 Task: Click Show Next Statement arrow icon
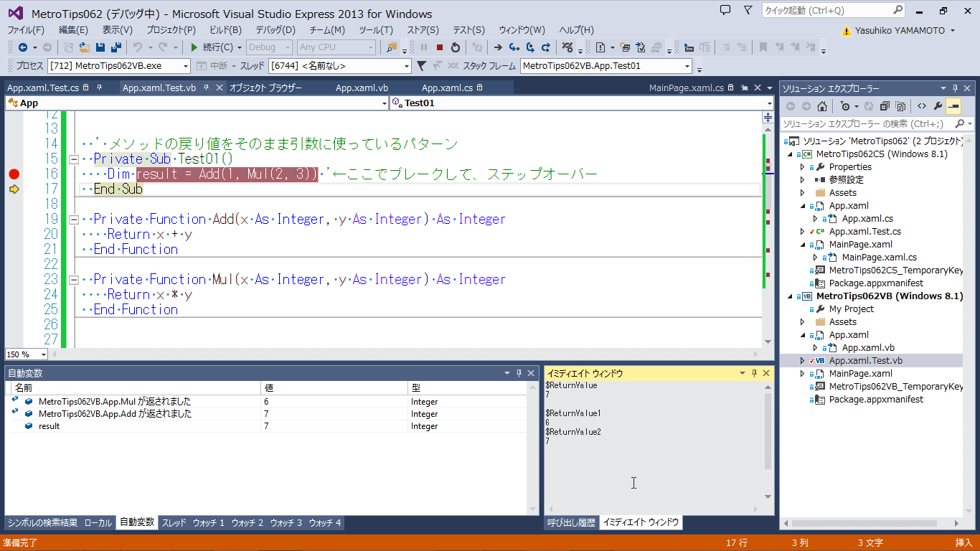point(498,47)
